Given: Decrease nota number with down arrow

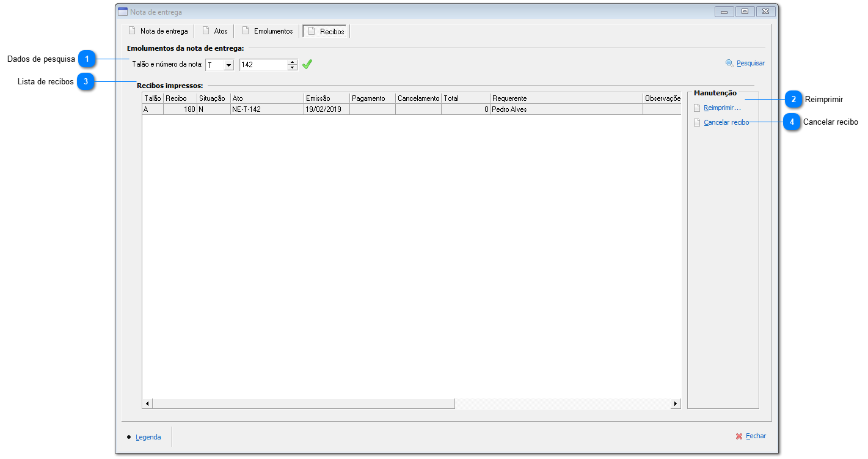Looking at the screenshot, I should 293,68.
